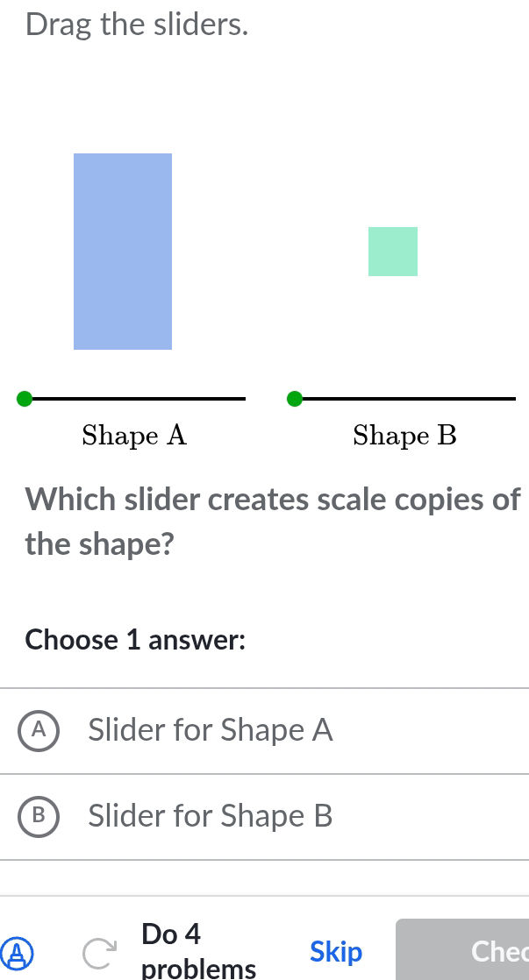
Task: Choose the answer row 'Slider for Shape B'
Action: pos(209,816)
